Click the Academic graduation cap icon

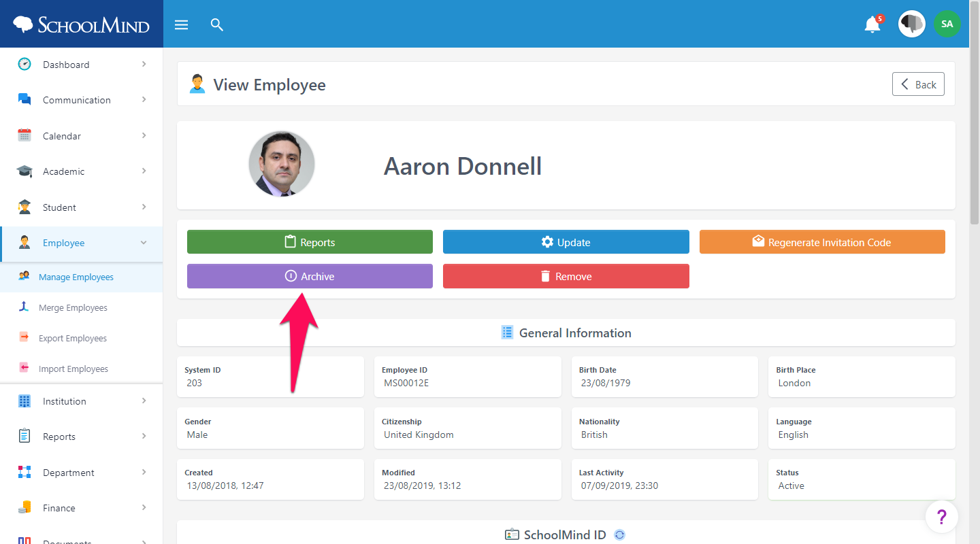[x=24, y=171]
